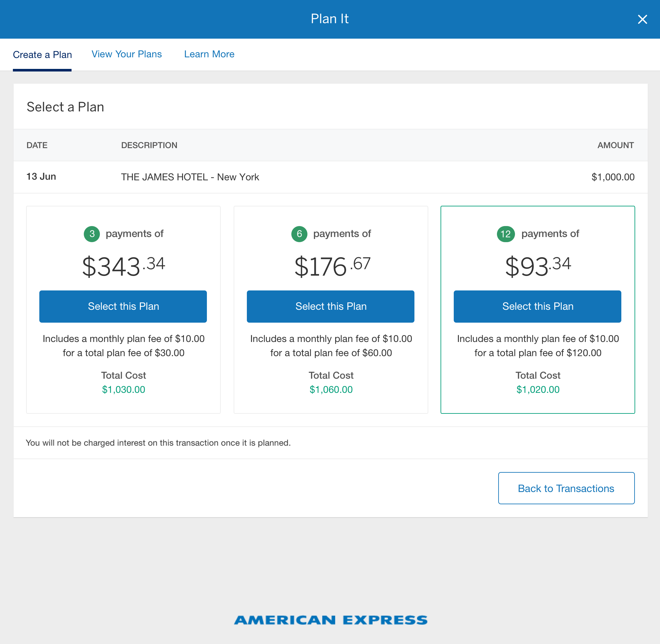Click the American Express logo

click(x=330, y=620)
